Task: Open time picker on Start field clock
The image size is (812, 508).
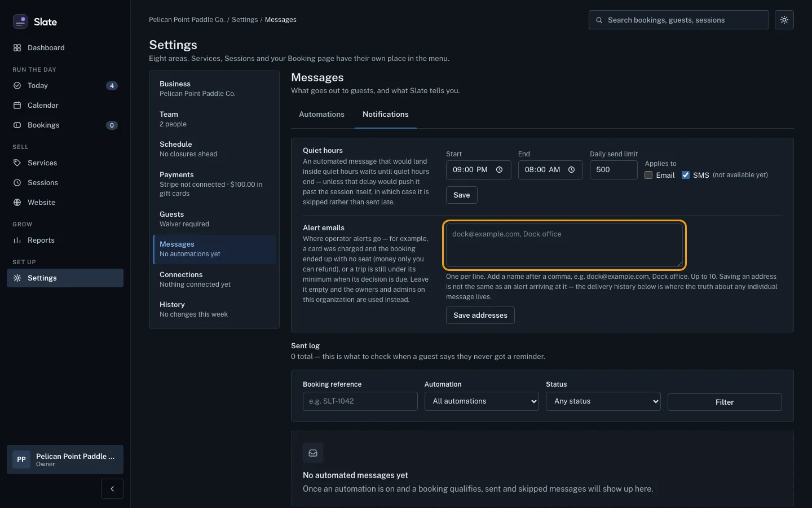Action: click(499, 170)
